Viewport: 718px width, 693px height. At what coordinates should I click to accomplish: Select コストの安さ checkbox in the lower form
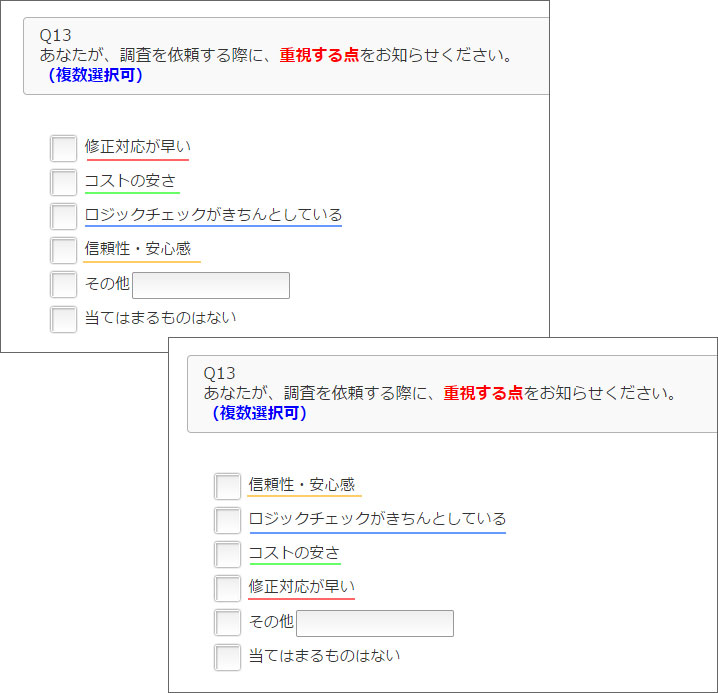(x=227, y=554)
